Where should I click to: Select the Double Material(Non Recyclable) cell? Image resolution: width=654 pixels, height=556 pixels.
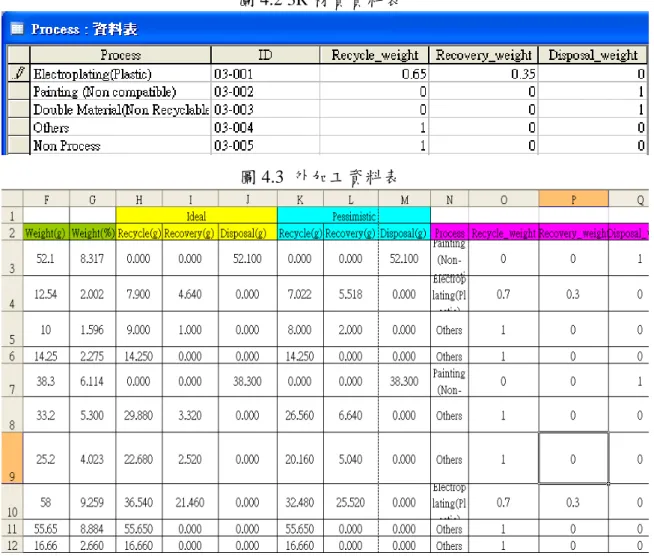121,109
